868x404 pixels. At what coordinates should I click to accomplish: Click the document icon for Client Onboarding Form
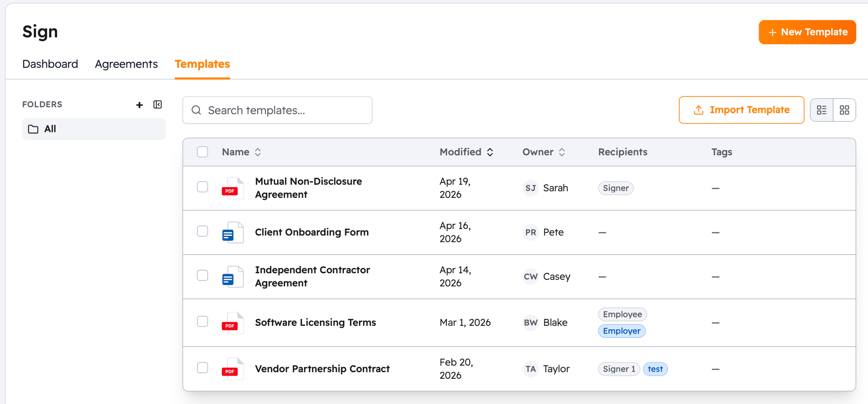pos(233,232)
